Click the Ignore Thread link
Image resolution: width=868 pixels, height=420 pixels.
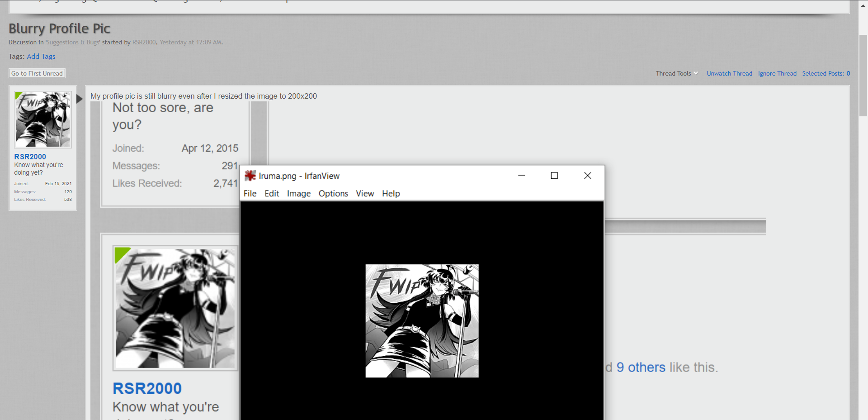[777, 73]
